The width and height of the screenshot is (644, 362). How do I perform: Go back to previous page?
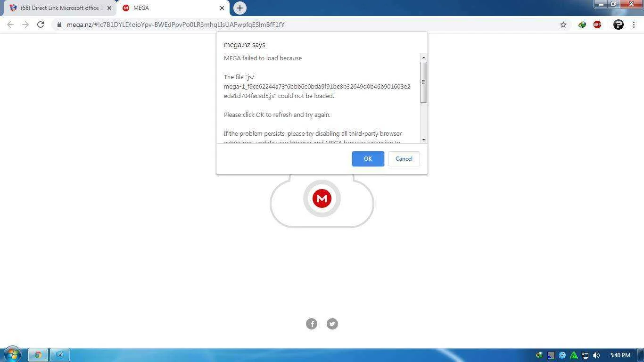[x=10, y=25]
